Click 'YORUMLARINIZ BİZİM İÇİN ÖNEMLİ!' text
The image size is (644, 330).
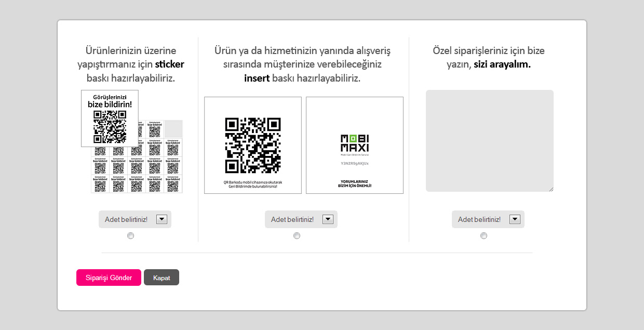click(355, 183)
